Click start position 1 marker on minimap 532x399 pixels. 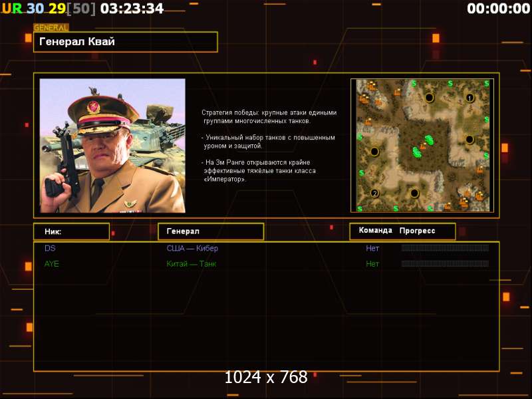coord(469,98)
